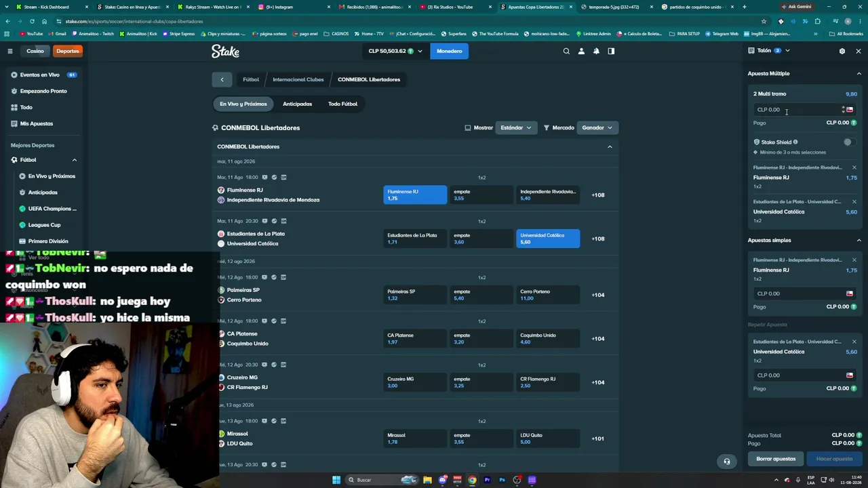Viewport: 868px width, 488px height.
Task: Open Premiere Pro from the taskbar
Action: tap(487, 480)
